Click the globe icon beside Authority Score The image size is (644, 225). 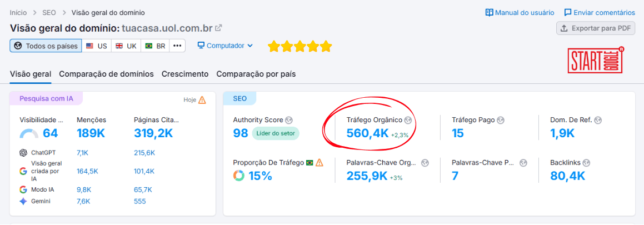(288, 120)
